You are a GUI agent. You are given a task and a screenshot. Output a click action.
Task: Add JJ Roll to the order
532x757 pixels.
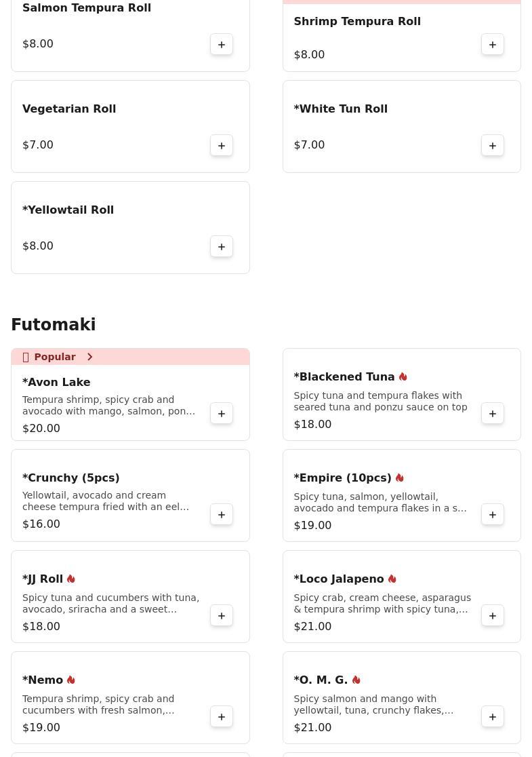[x=222, y=615]
